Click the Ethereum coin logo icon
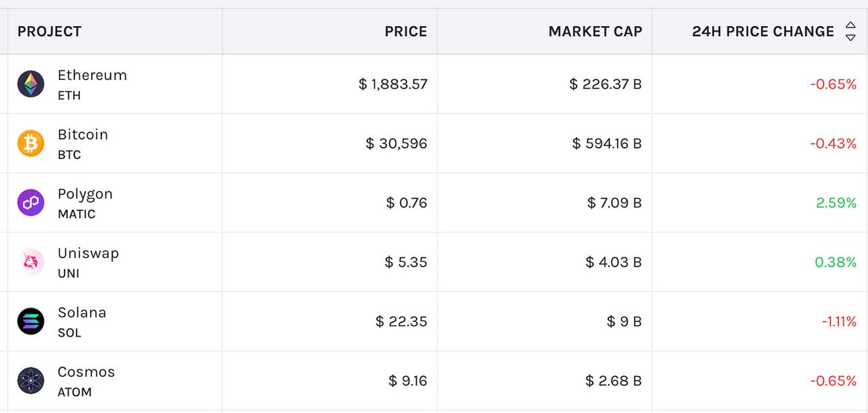 (31, 84)
